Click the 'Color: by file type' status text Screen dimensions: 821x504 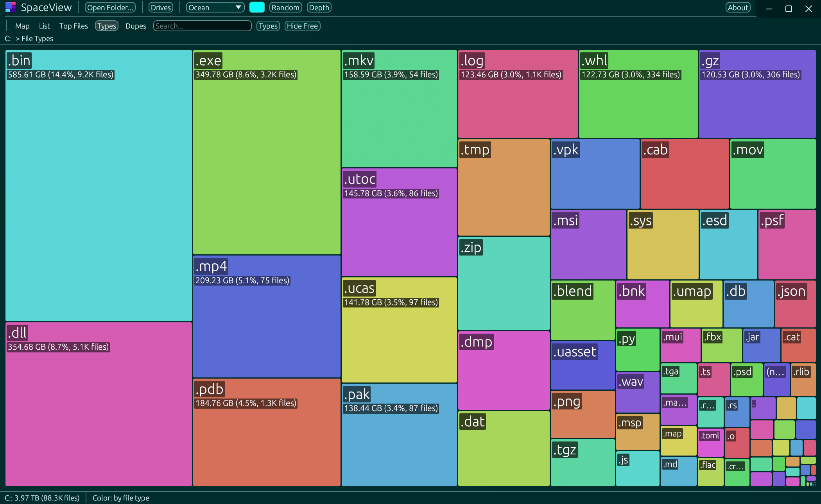[121, 498]
